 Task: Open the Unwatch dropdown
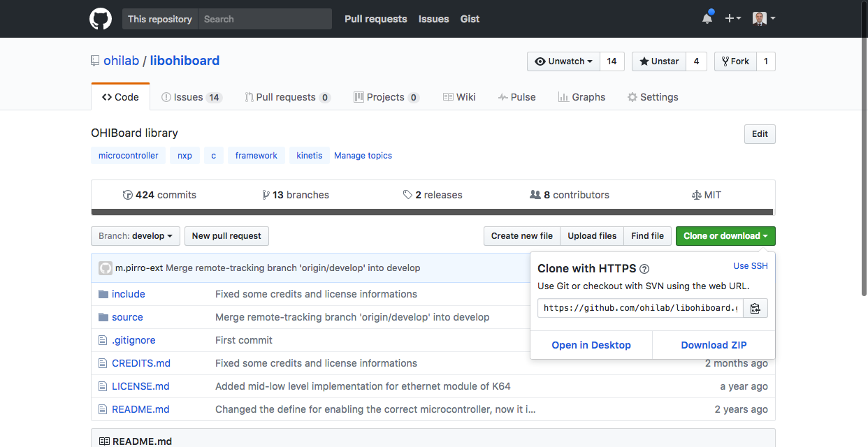click(x=563, y=61)
